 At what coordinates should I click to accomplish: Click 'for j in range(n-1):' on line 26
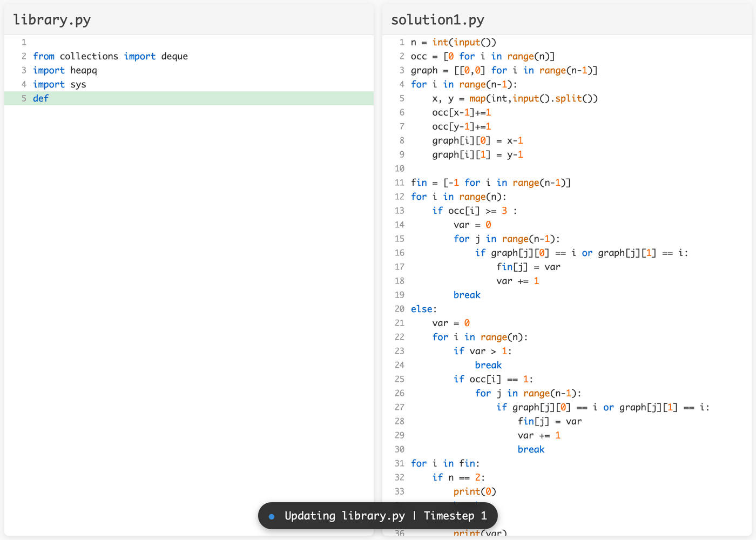pyautogui.click(x=529, y=393)
